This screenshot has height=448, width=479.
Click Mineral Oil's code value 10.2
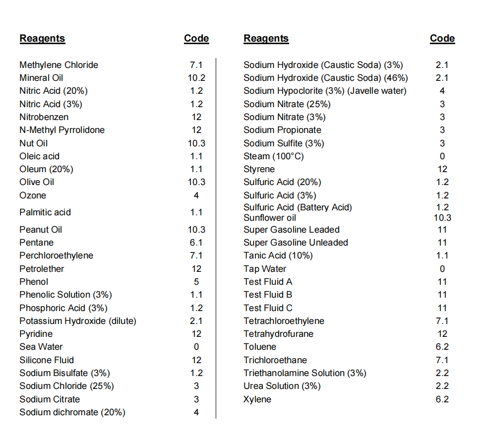[x=196, y=78]
